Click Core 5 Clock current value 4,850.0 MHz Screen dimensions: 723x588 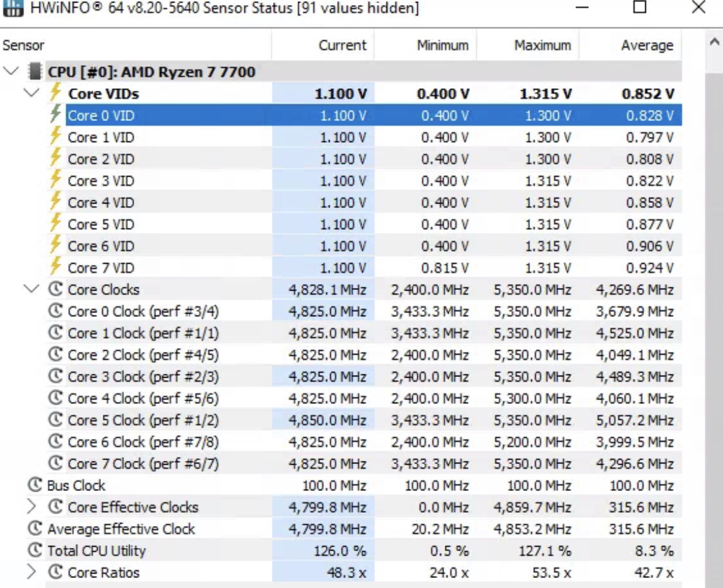tap(328, 420)
